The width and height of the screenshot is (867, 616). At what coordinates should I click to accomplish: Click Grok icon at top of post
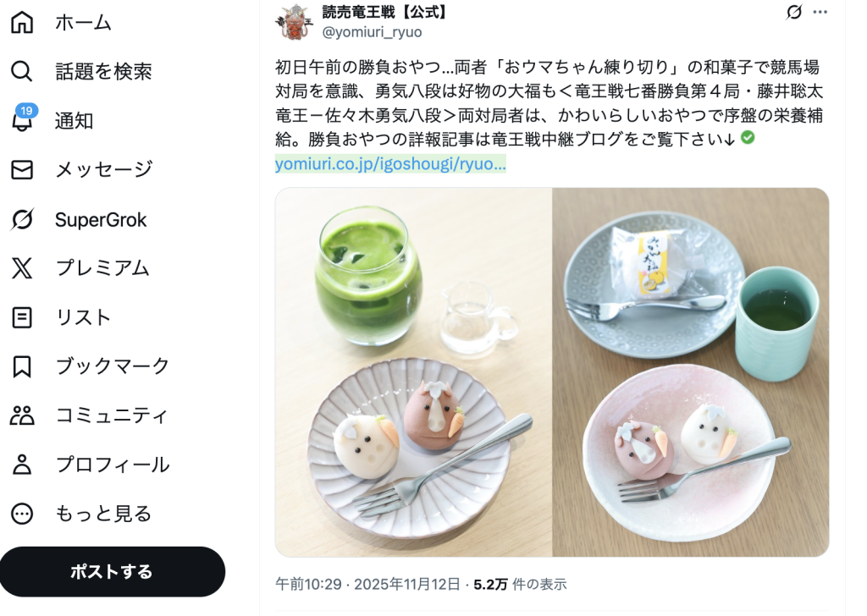point(794,12)
